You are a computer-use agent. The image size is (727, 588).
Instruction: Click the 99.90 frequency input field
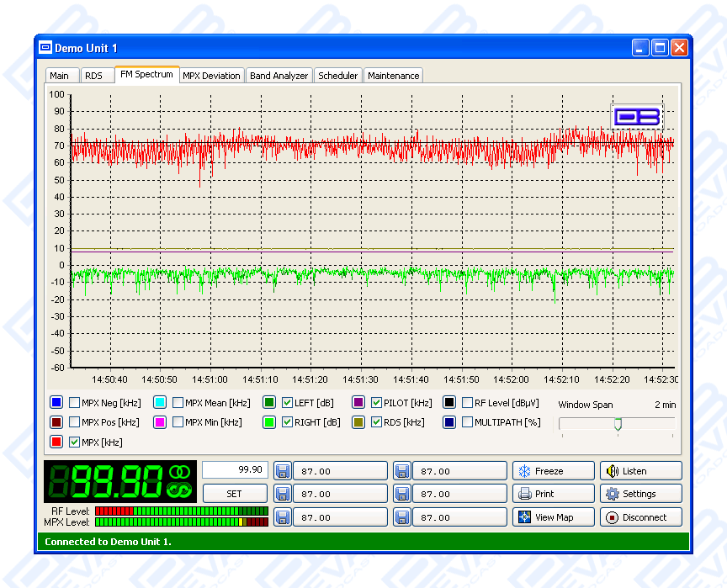tap(235, 470)
